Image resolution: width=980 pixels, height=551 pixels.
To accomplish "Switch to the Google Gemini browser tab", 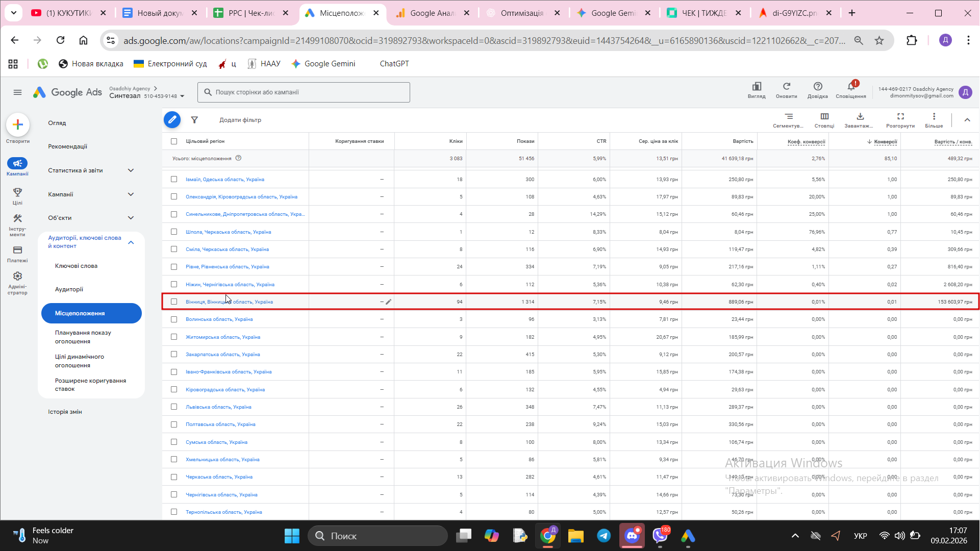I will coord(613,13).
